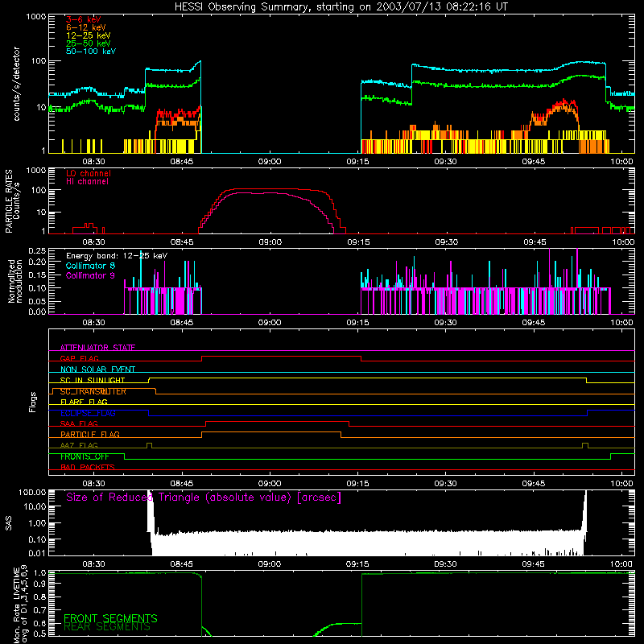Click the 08:45 tick under particle rates plot
Screen dimensions: 644x644
pos(182,242)
